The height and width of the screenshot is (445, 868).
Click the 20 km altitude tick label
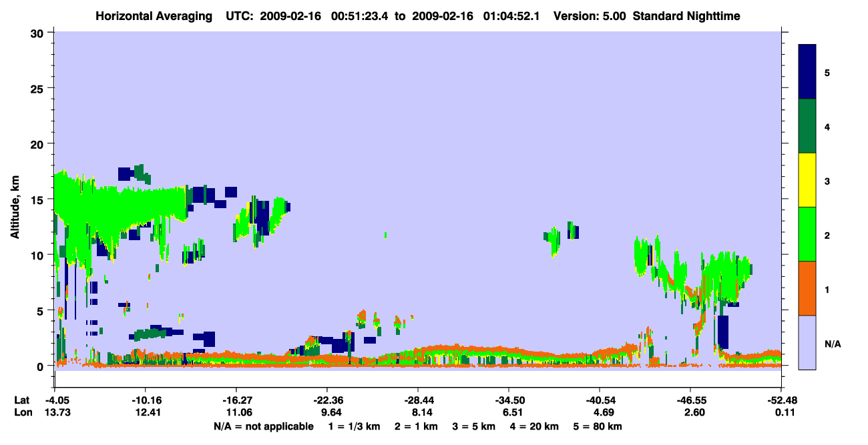click(38, 144)
